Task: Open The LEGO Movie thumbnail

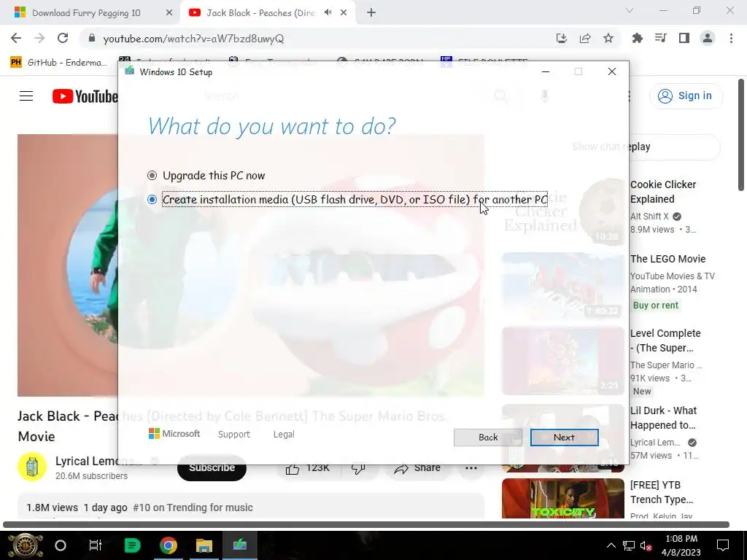Action: coord(562,286)
